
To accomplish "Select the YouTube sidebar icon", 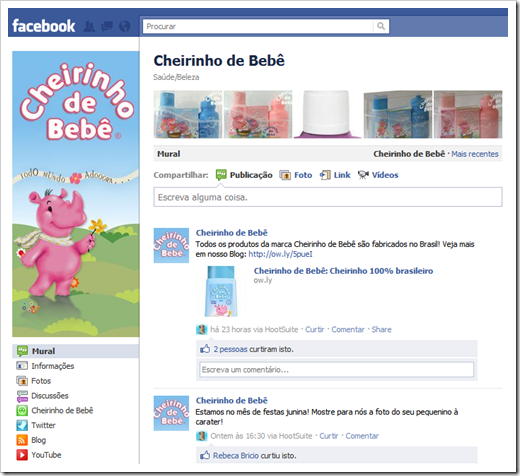I will pos(22,455).
